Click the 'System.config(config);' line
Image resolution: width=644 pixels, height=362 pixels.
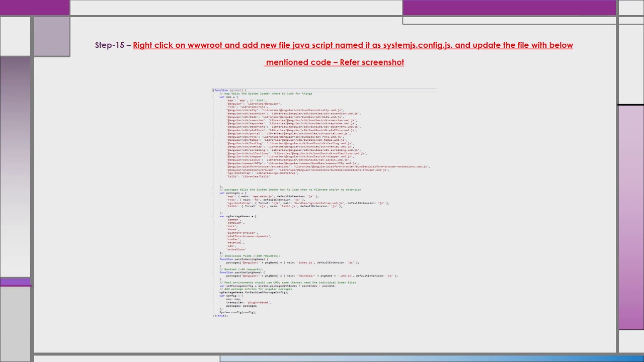(238, 312)
